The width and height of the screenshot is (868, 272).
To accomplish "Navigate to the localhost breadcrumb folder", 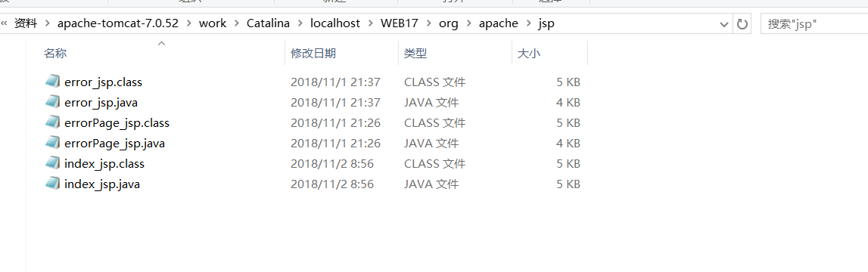I will point(335,23).
